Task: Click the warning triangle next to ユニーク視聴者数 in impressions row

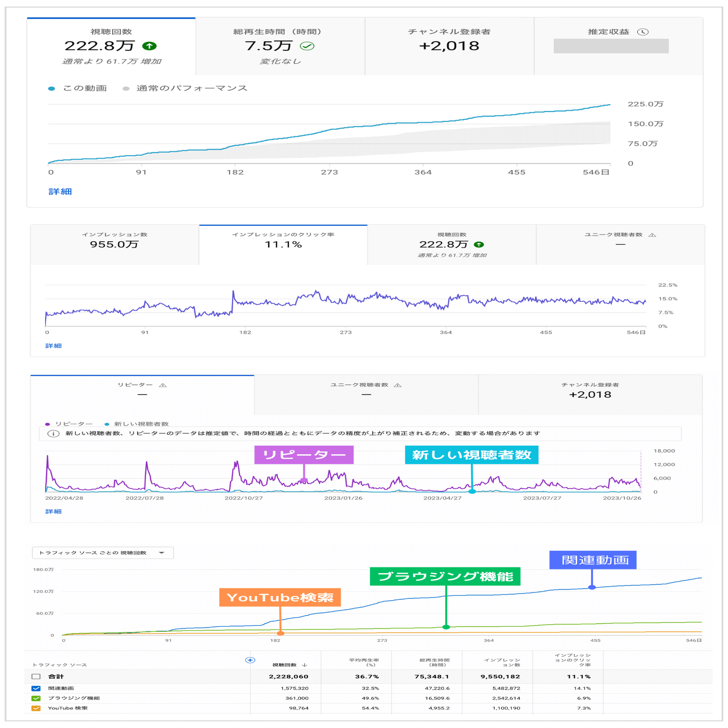Action: pos(652,235)
